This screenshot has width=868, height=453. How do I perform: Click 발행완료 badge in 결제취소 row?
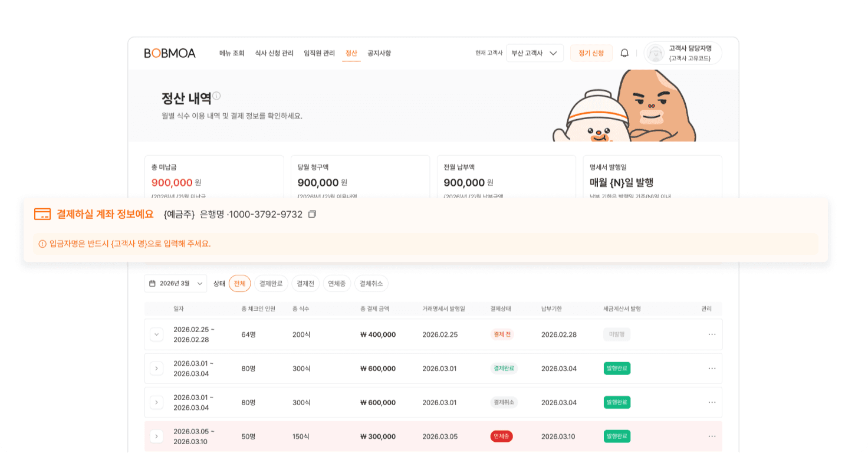(x=617, y=402)
